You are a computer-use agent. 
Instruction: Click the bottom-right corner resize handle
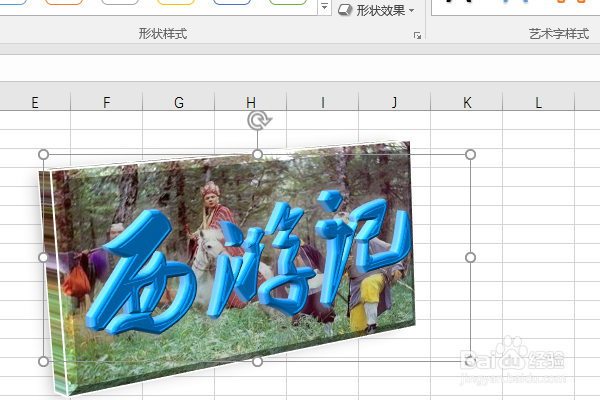[470, 361]
